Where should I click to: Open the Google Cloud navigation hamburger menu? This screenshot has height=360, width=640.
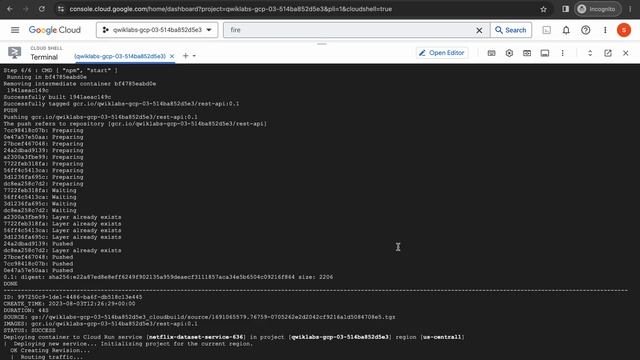click(x=15, y=30)
